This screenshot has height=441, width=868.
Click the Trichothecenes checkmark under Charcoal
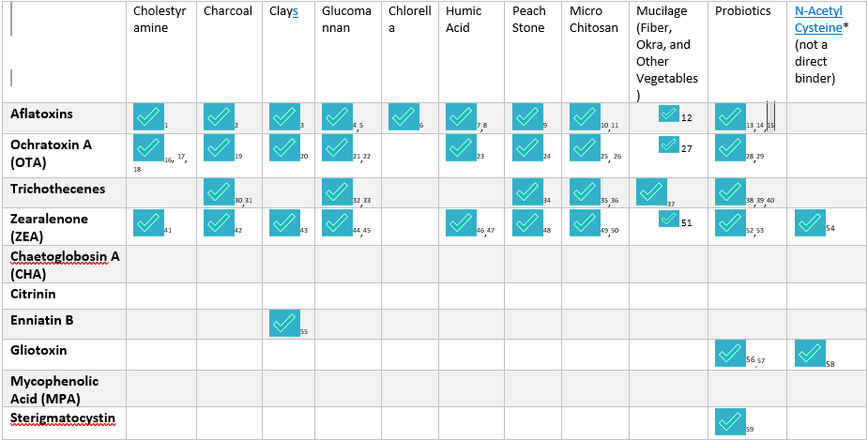(219, 192)
